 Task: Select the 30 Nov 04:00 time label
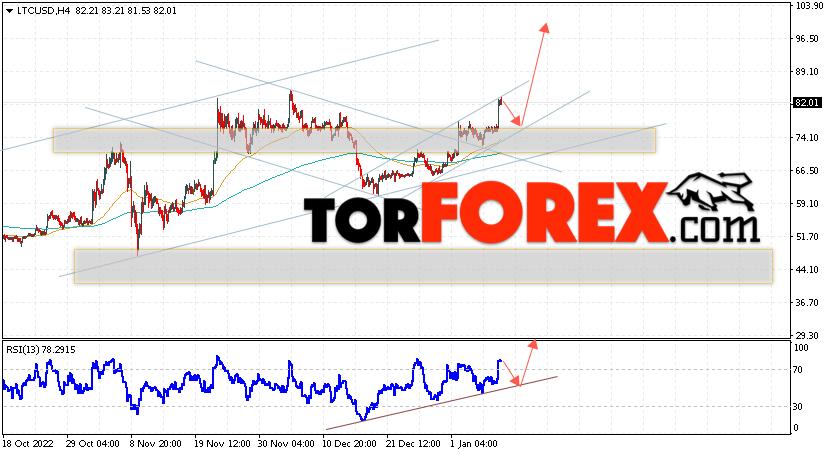pyautogui.click(x=286, y=443)
